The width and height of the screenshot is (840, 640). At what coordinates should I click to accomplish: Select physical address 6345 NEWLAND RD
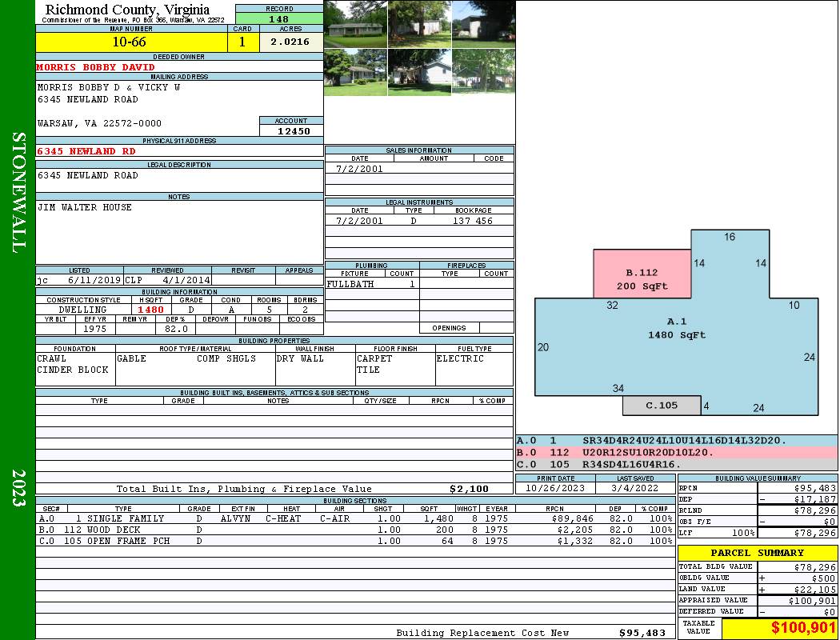tap(86, 151)
